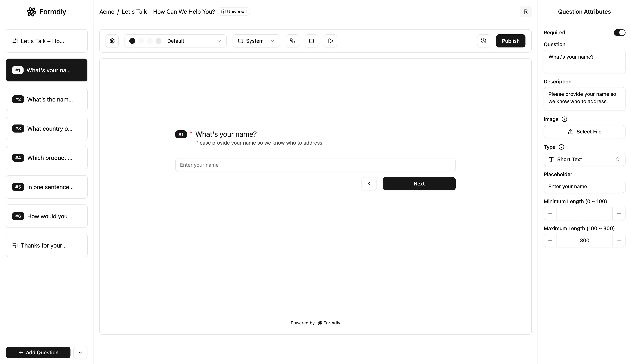Select question #5 In one sentence

pos(47,187)
